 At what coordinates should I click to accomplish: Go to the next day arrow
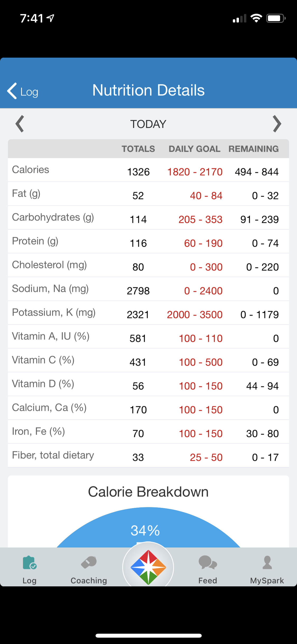(277, 124)
